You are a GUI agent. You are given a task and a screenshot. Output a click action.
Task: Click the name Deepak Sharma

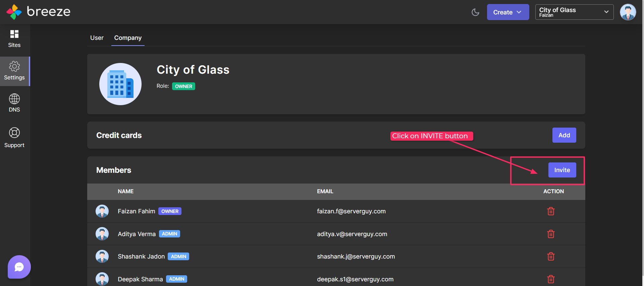140,279
